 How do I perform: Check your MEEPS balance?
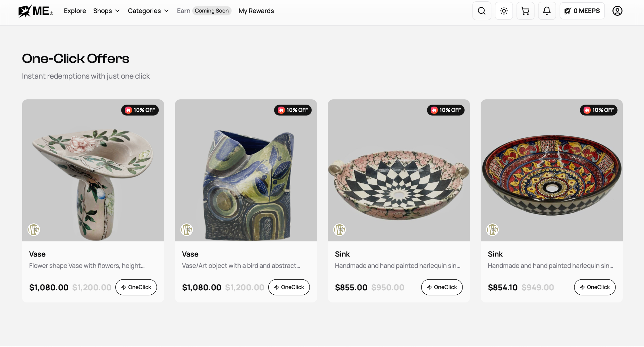pyautogui.click(x=582, y=10)
